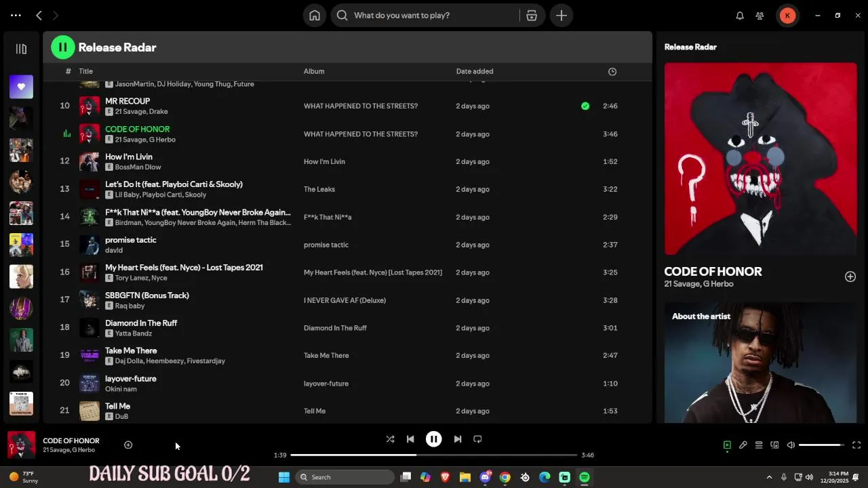Viewport: 868px width, 488px height.
Task: Open the Friend Activity icon
Action: coord(759,16)
